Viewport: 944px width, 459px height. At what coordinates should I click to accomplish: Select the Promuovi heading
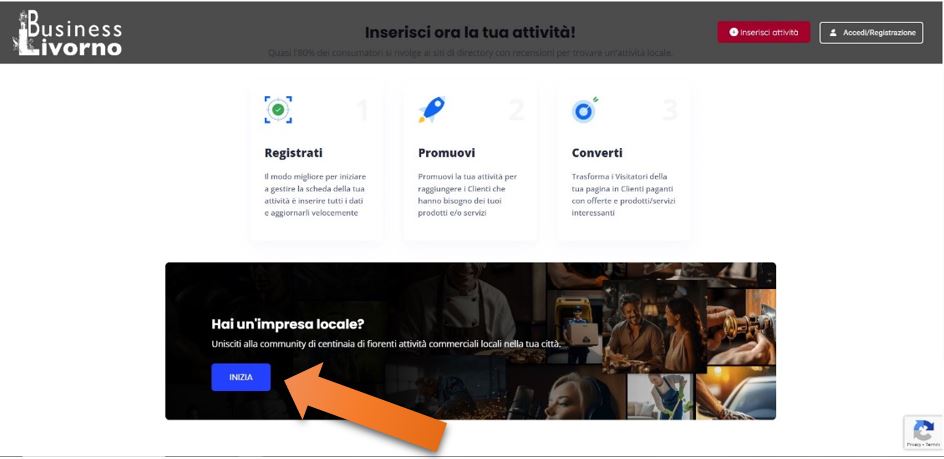pos(447,153)
